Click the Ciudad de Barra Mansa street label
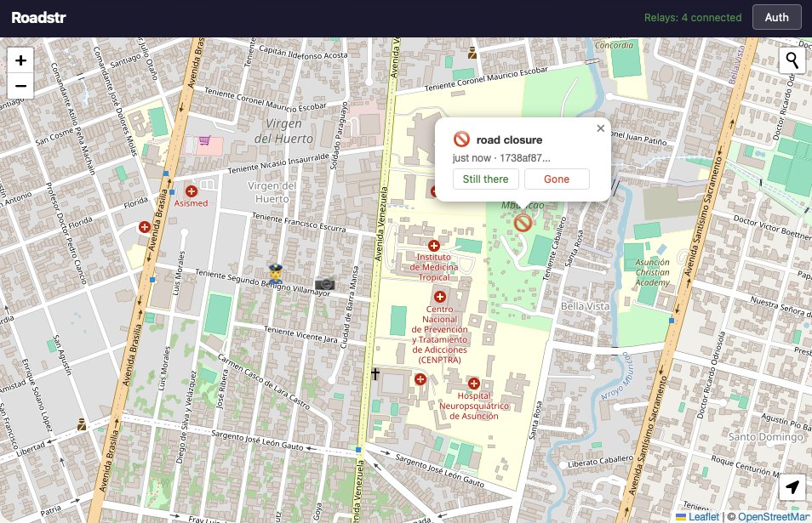Viewport: 812px width, 523px height. tap(350, 307)
